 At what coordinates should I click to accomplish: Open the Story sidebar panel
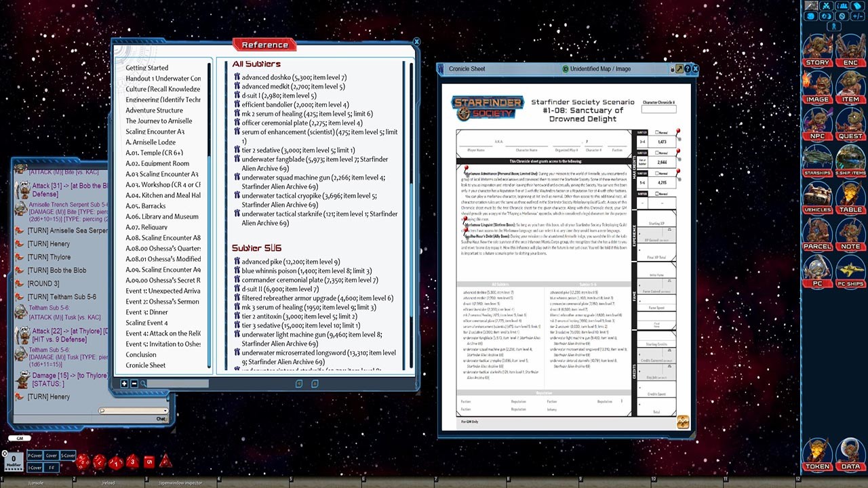click(817, 61)
